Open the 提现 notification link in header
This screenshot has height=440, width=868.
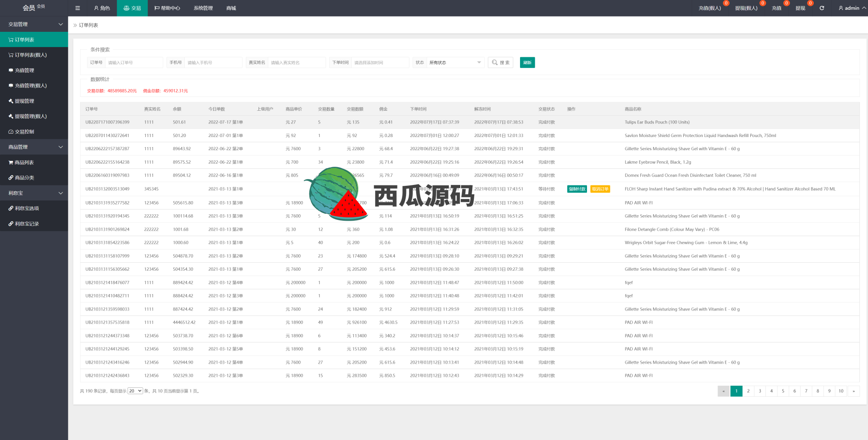point(800,8)
